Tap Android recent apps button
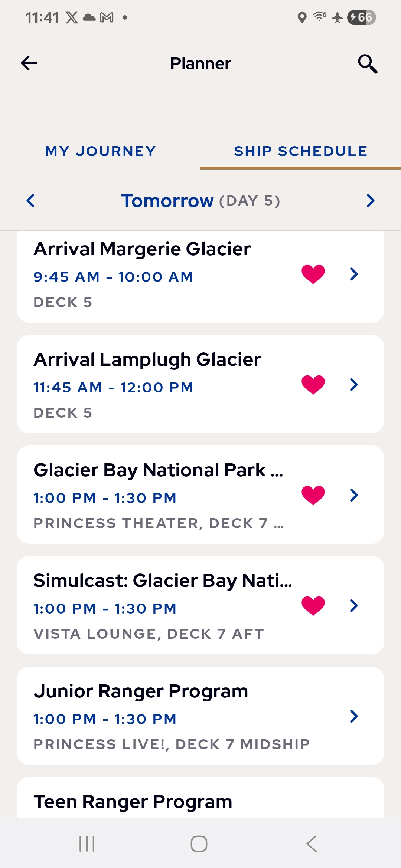This screenshot has height=868, width=401. [87, 844]
